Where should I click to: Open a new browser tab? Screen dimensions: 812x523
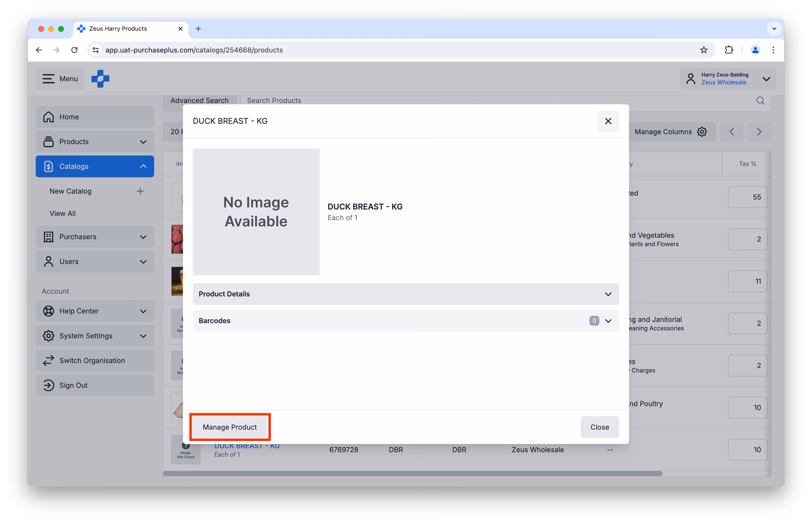pyautogui.click(x=198, y=29)
